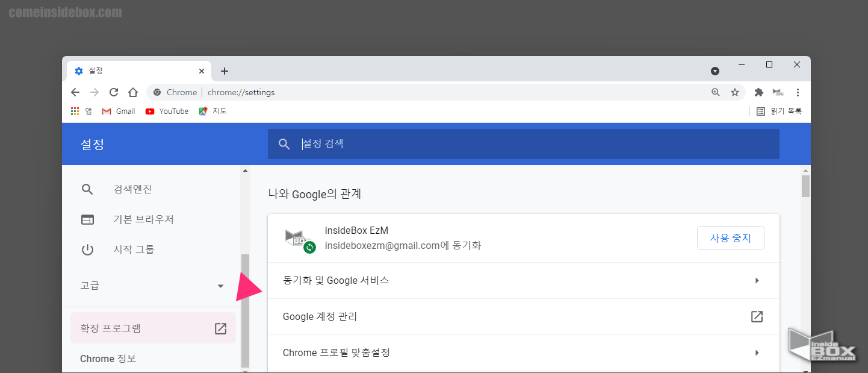This screenshot has width=868, height=373.
Task: Click the main page scrollbar thumb
Action: (805, 186)
